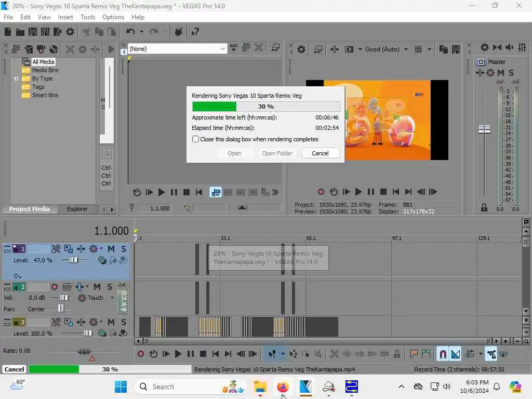This screenshot has width=532, height=399.
Task: Click Cancel button in the status bar
Action: click(14, 369)
